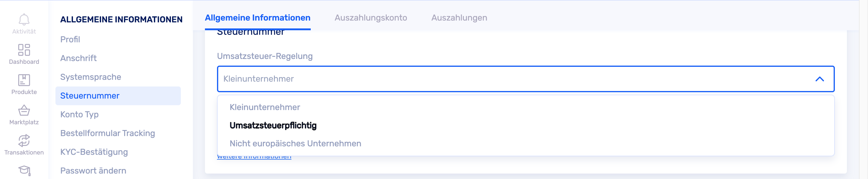Click the Umsatzsteuer-Regelung select field
The image size is (868, 179).
click(505, 79)
